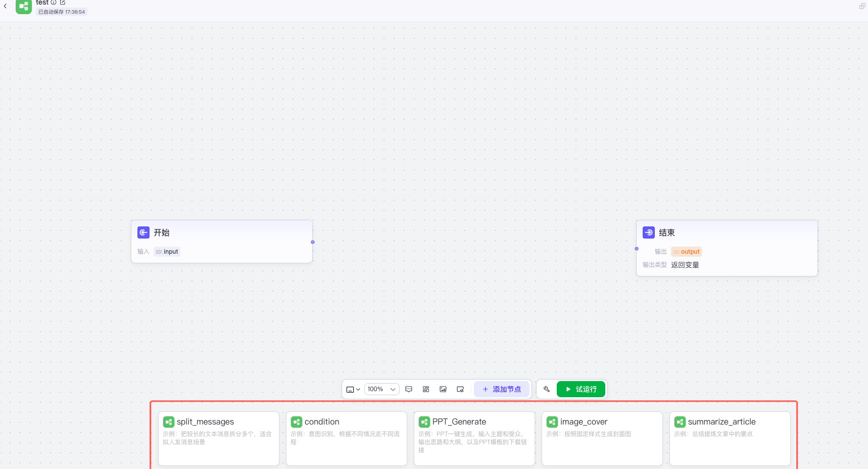Click the edit icon next to test
Viewport: 868px width, 469px height.
click(63, 3)
